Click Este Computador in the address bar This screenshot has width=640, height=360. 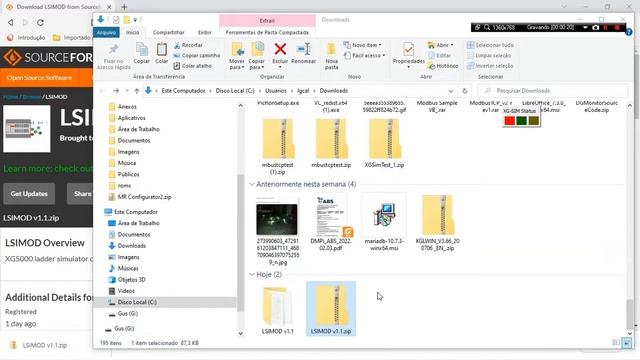(183, 91)
